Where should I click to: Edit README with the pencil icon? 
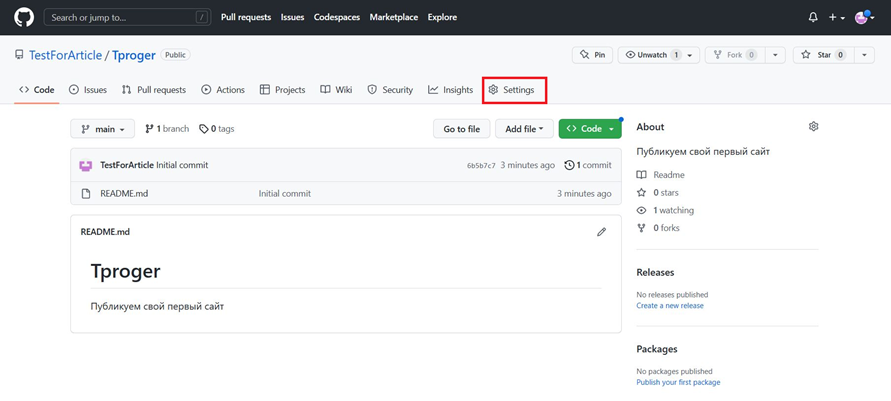pyautogui.click(x=601, y=232)
